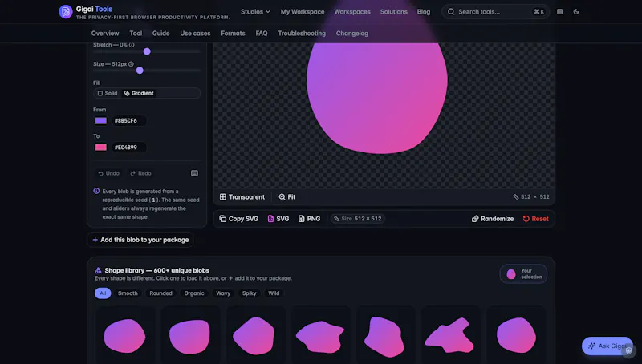The image size is (642, 364).
Task: Open the Workspaces menu item
Action: [x=352, y=12]
